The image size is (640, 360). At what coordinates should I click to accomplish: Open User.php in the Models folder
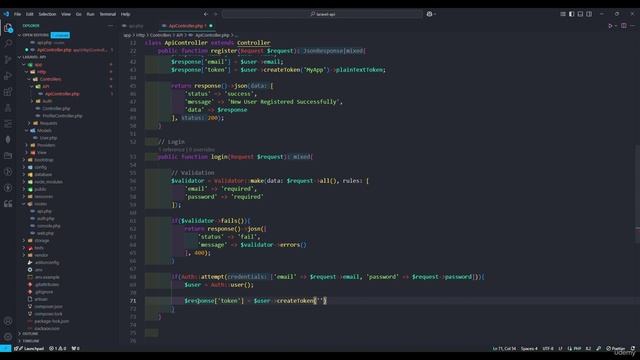(48, 138)
